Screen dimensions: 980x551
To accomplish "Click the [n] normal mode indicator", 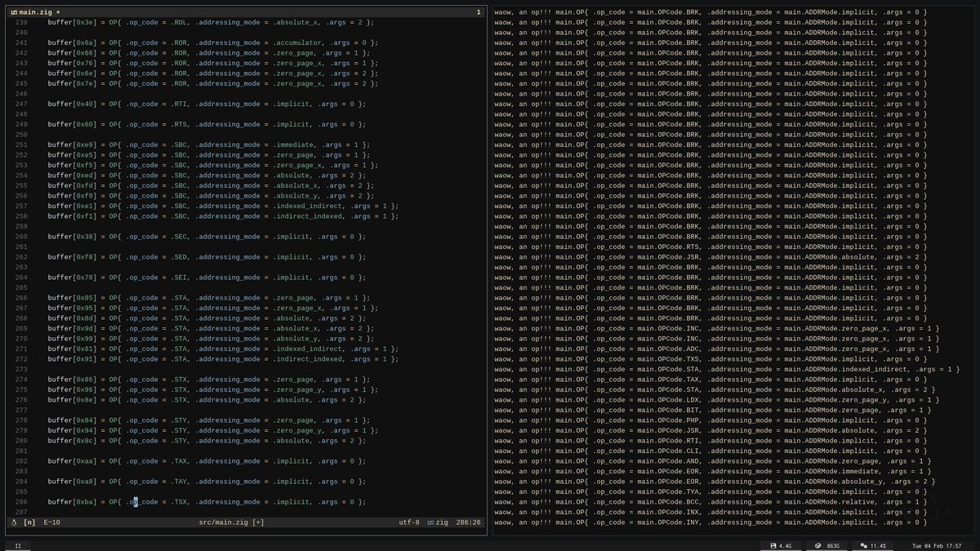I will click(x=29, y=522).
